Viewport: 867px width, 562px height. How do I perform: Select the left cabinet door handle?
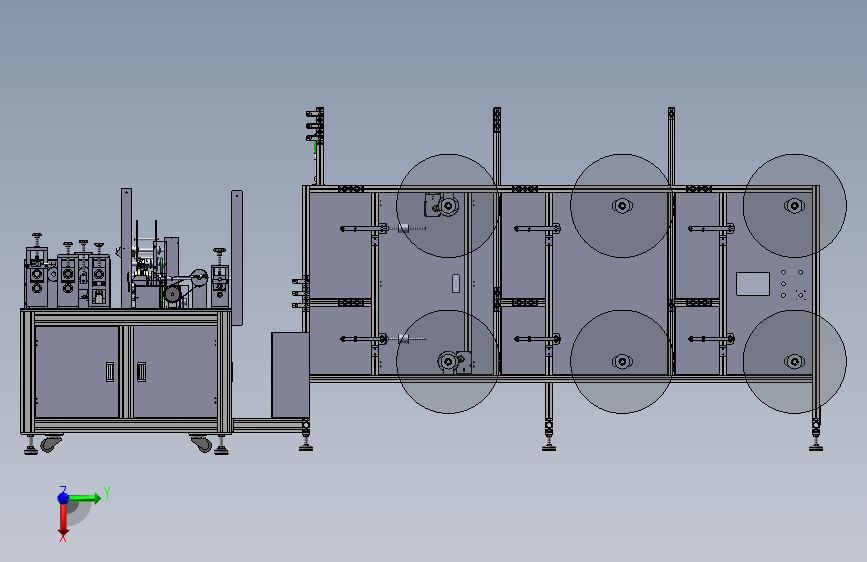coord(109,372)
